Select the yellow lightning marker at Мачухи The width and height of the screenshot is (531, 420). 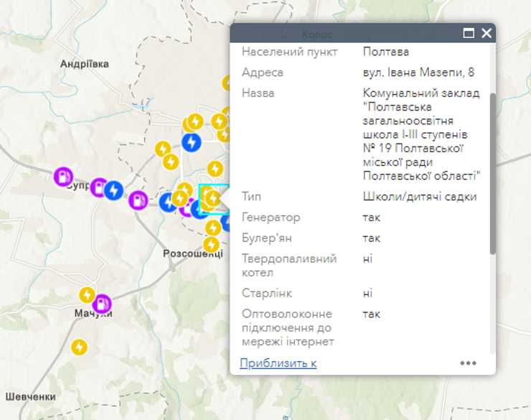pyautogui.click(x=87, y=294)
